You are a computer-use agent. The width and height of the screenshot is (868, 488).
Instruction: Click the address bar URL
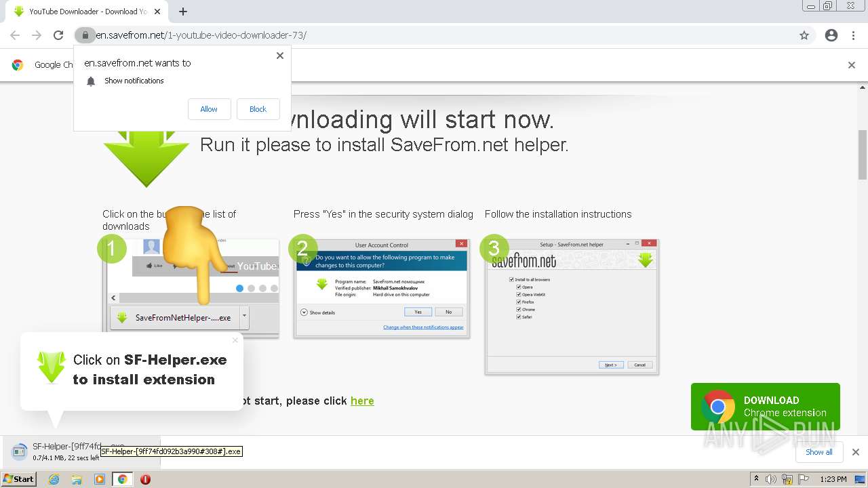[201, 35]
